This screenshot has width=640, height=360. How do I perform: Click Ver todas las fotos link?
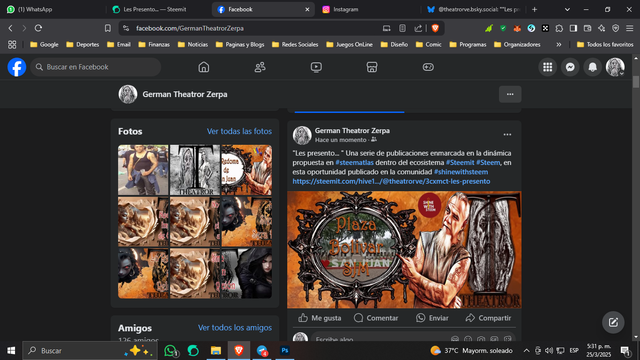pyautogui.click(x=239, y=131)
